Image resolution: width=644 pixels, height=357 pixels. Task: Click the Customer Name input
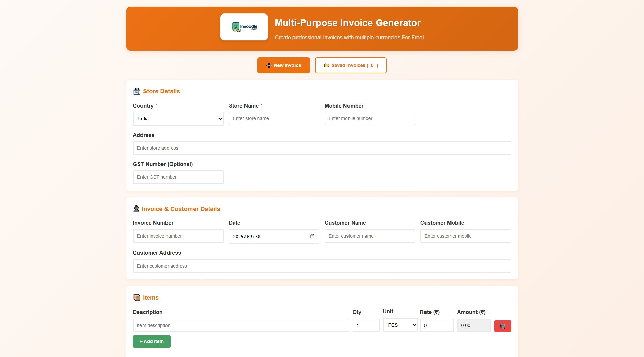click(x=369, y=236)
